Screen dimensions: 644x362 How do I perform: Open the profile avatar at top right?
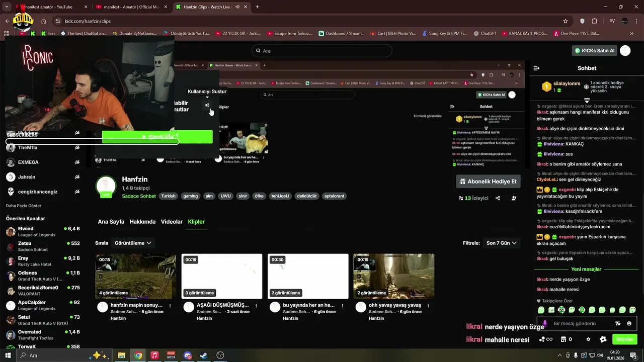pyautogui.click(x=625, y=51)
